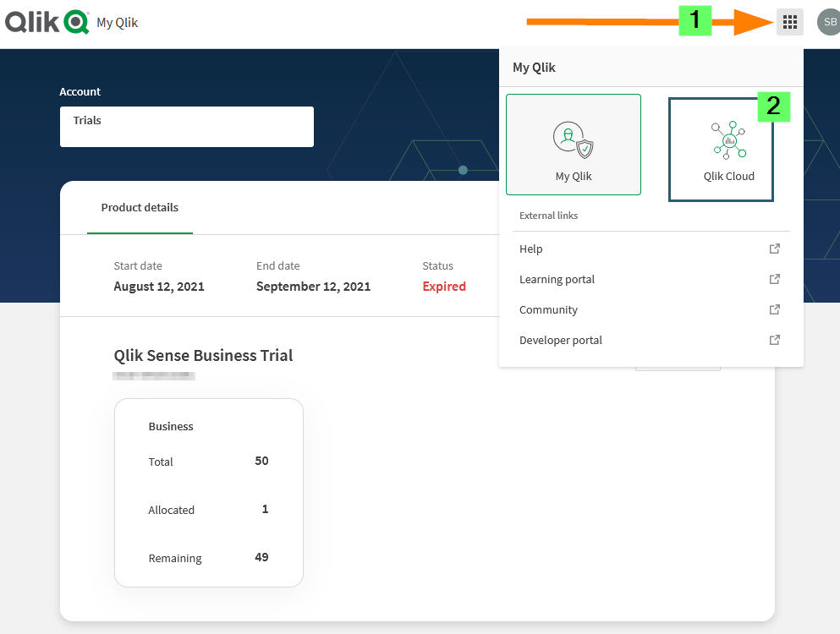The image size is (840, 634).
Task: Click the My Qlik header text
Action: (118, 23)
